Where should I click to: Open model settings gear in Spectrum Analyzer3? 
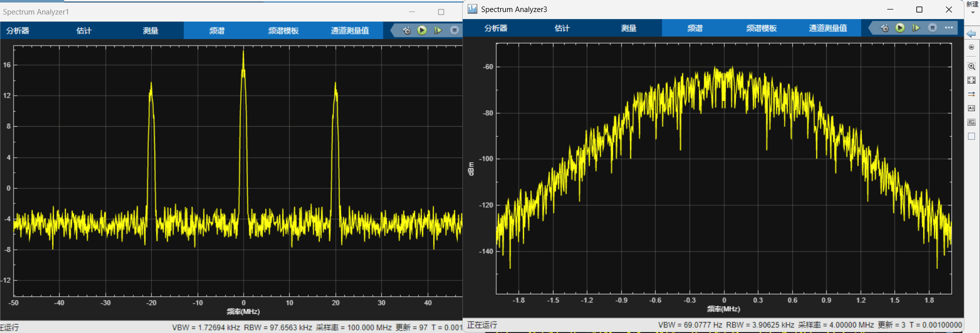(885, 28)
